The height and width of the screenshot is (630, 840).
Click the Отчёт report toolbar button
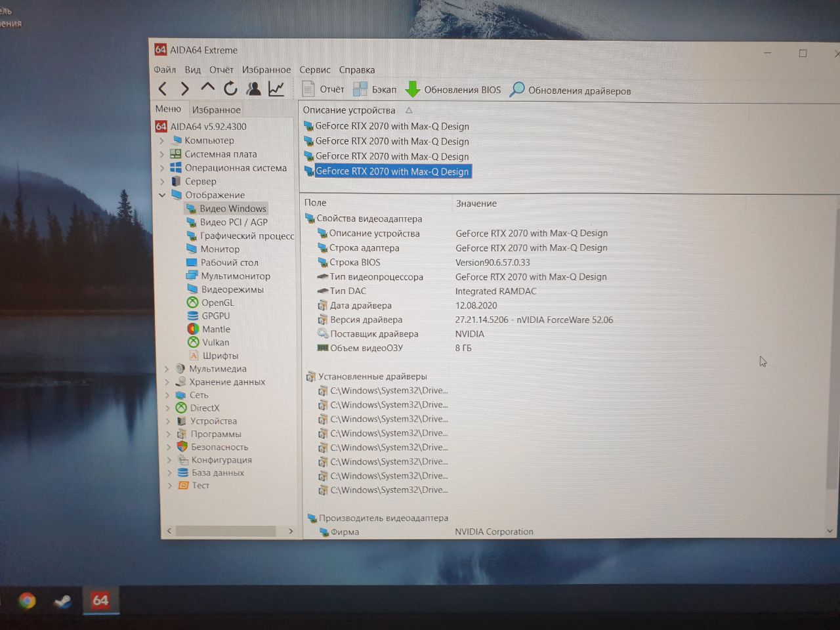coord(323,89)
